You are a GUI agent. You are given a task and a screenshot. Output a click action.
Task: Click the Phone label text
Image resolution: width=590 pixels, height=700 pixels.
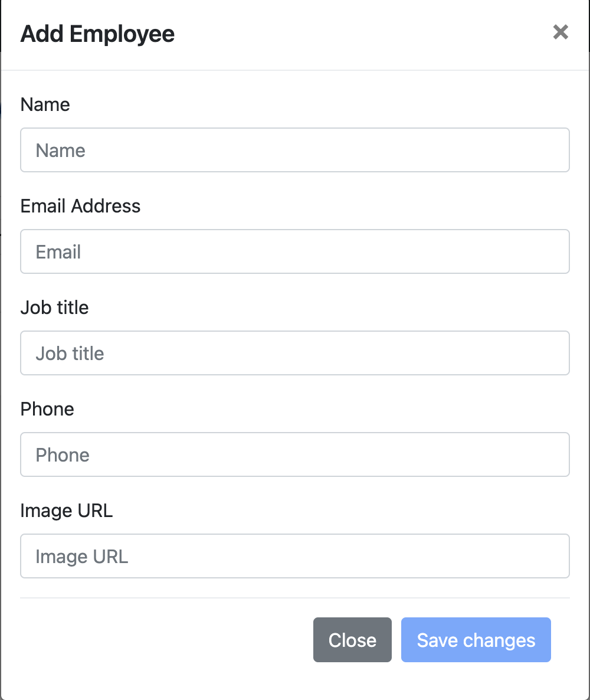(x=47, y=409)
